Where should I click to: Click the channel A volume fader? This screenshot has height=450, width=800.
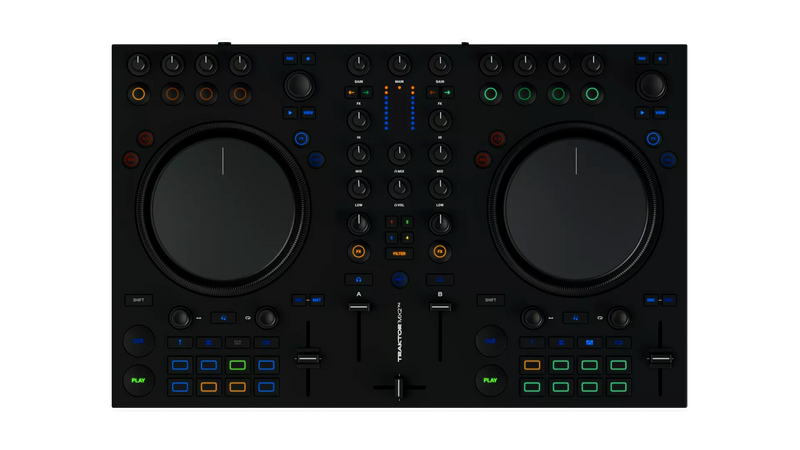tap(359, 307)
